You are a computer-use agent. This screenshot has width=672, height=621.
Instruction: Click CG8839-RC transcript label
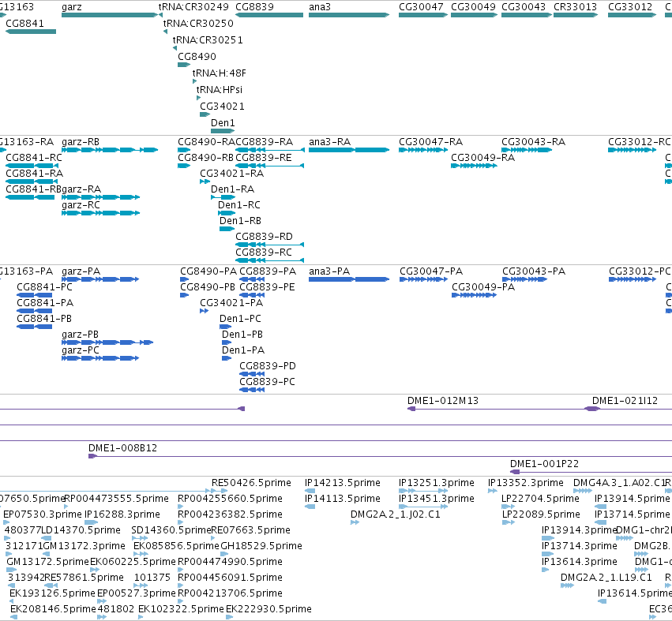[264, 253]
